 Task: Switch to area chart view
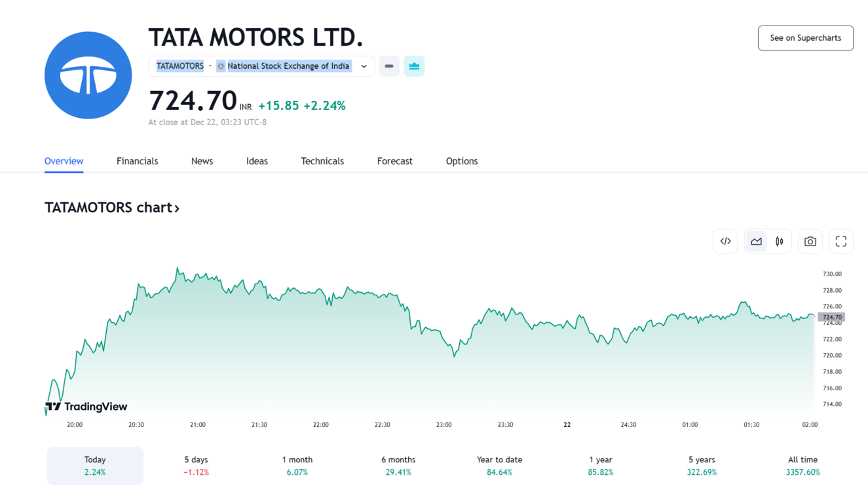(757, 242)
